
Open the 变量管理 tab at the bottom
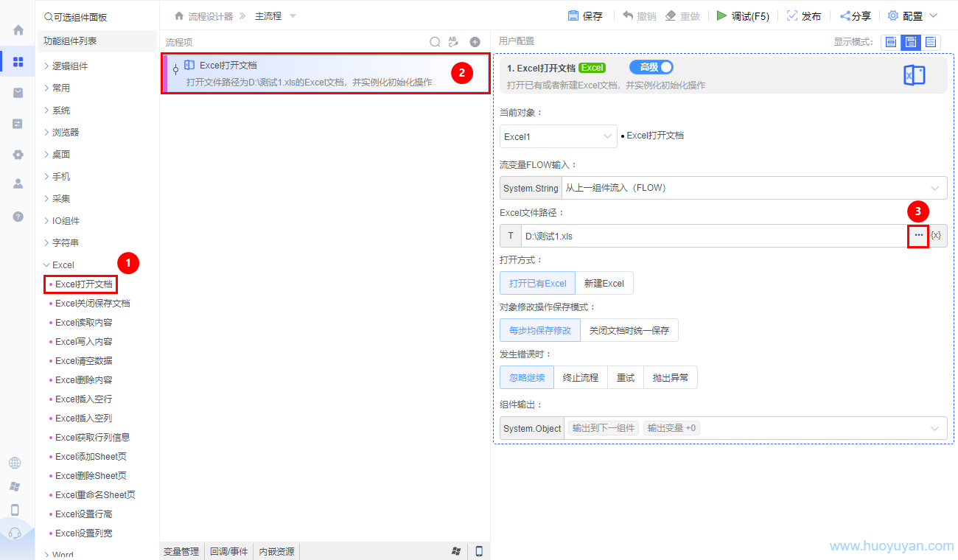[x=181, y=550]
